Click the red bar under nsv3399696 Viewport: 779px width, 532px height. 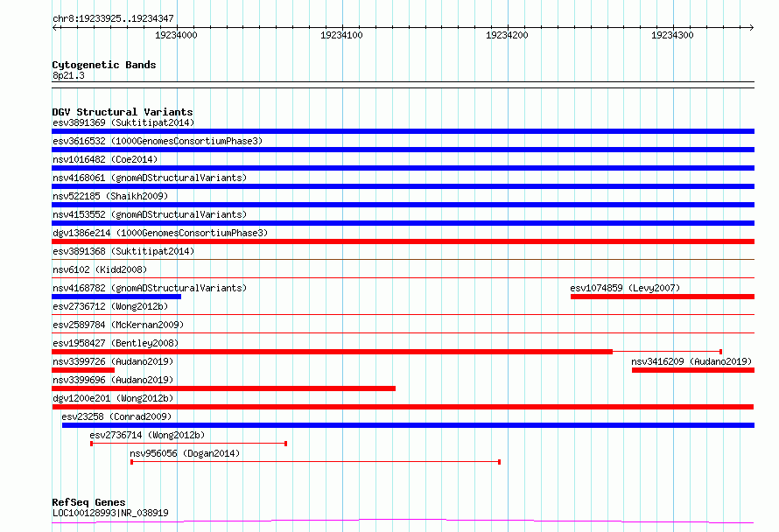pyautogui.click(x=223, y=388)
